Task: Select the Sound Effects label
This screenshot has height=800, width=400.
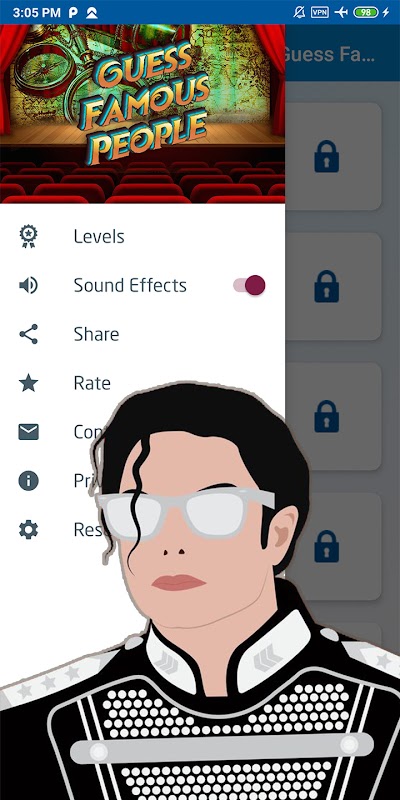Action: pos(130,285)
